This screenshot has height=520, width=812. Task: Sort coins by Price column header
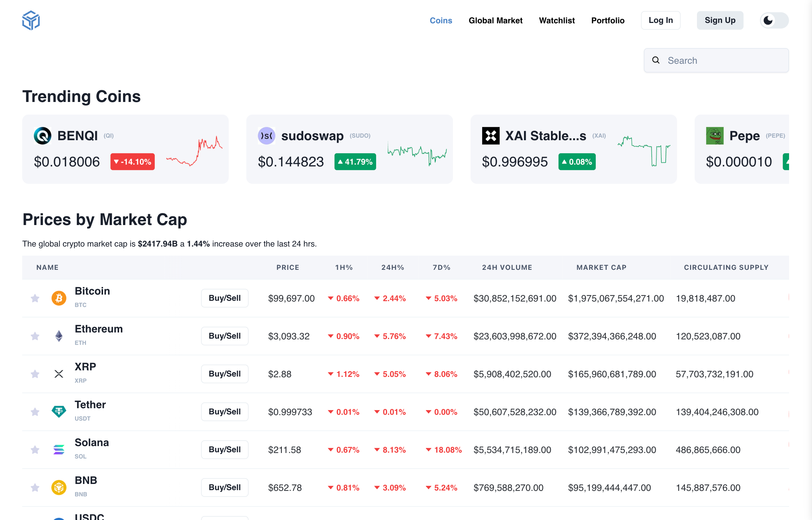coord(288,267)
